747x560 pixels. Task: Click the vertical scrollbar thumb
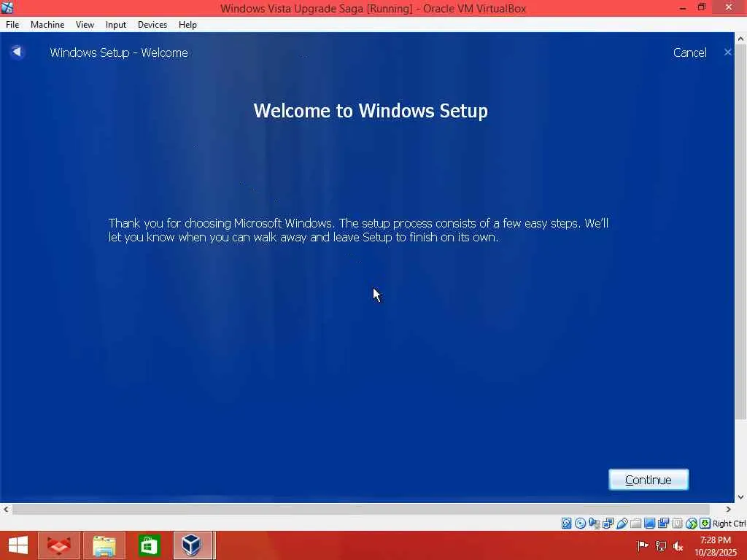pyautogui.click(x=740, y=233)
